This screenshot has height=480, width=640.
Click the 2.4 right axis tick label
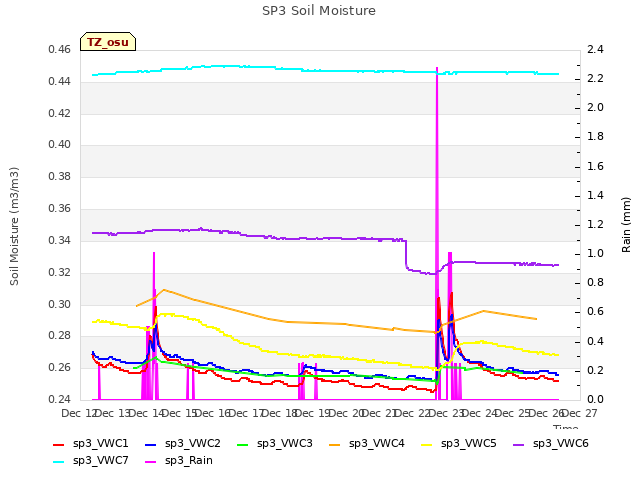pos(596,50)
